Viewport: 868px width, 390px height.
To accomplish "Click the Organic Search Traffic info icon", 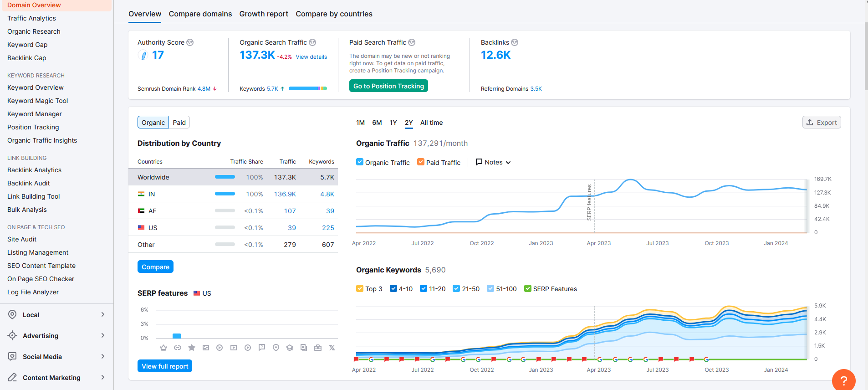I will [312, 42].
